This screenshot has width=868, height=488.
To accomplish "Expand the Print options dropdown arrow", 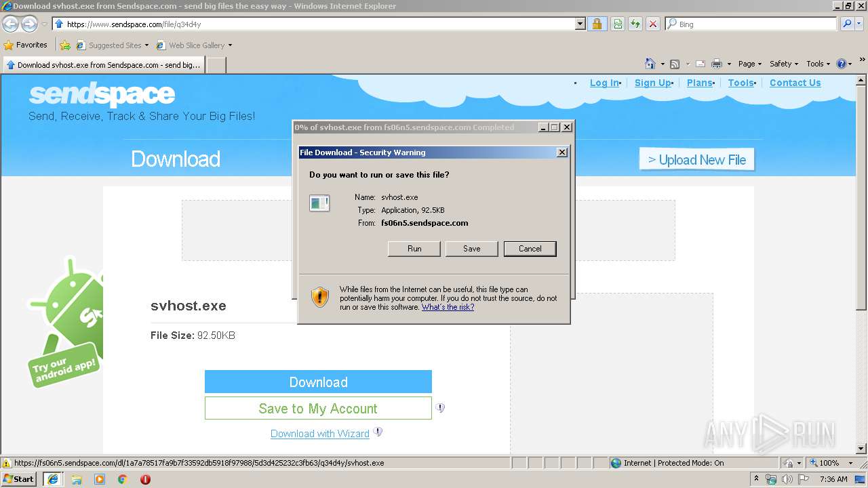I will coord(729,64).
